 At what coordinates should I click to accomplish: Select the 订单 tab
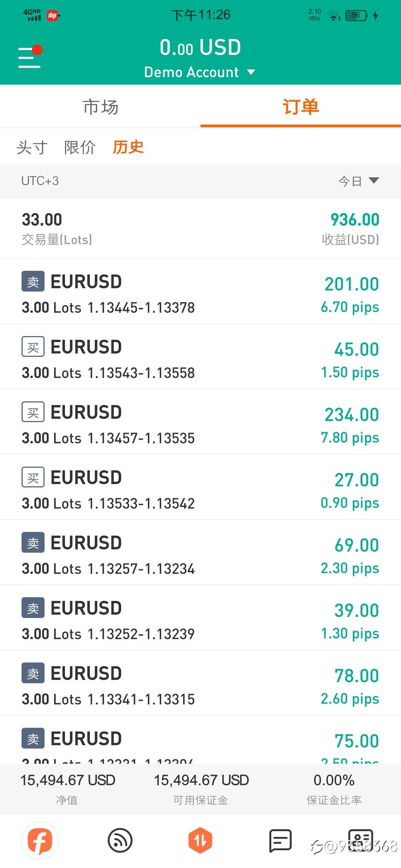coord(301,107)
